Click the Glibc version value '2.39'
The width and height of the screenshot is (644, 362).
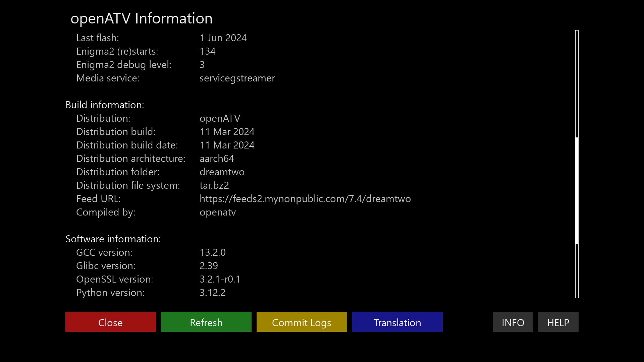click(x=209, y=266)
